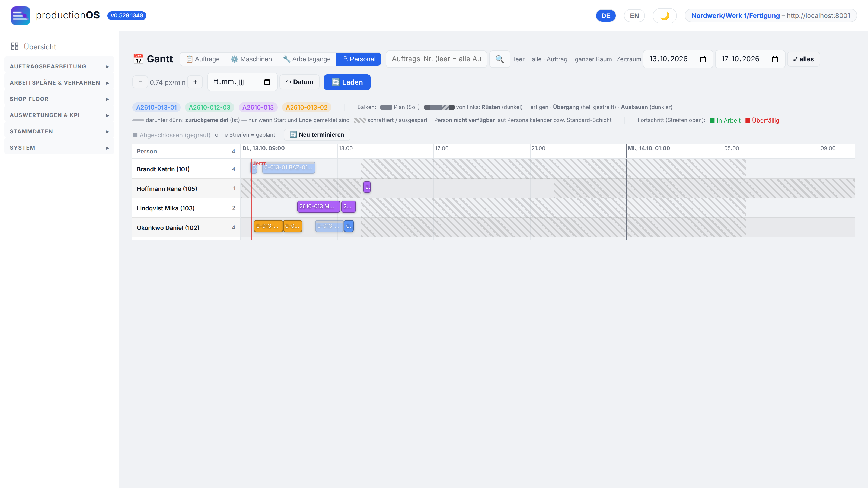
Task: Click the Nordwerk/Werk 1/Fertigung link
Action: coord(735,15)
